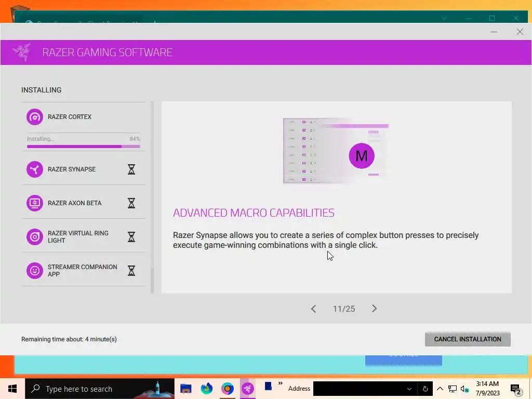Open Firefox from the taskbar
The image size is (532, 399).
tap(206, 389)
